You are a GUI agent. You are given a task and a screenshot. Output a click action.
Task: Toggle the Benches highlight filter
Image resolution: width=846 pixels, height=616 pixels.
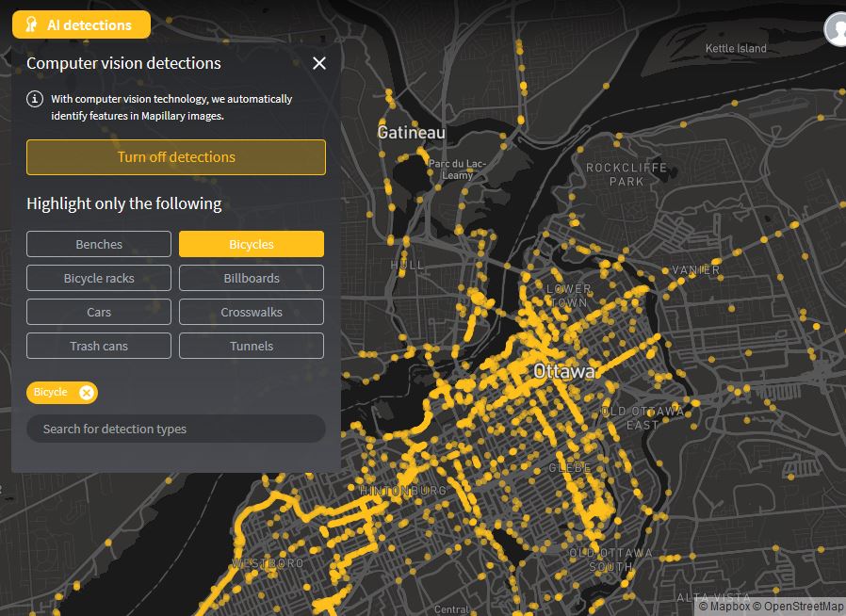(99, 244)
